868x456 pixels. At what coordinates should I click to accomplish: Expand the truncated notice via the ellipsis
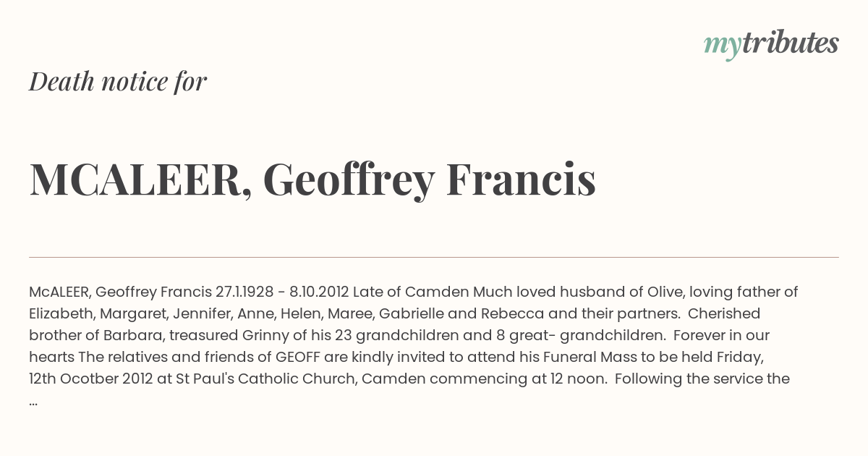pyautogui.click(x=33, y=400)
